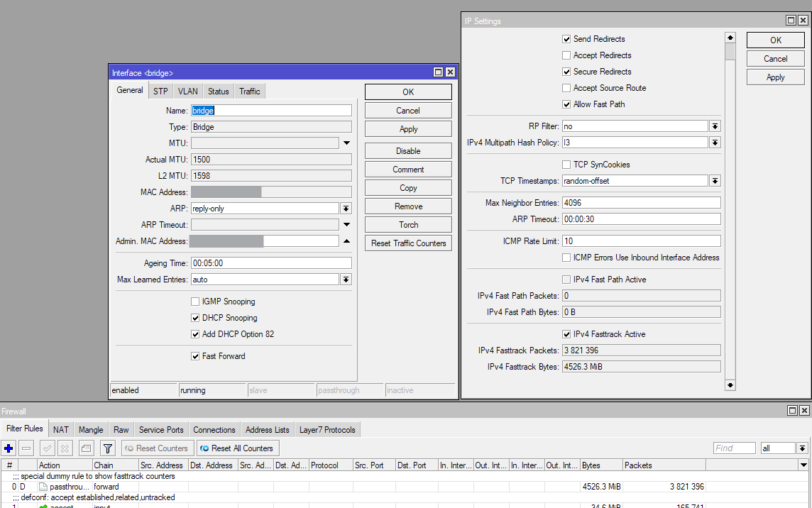This screenshot has height=508, width=812.
Task: Expand the ARP Timeout field arrow
Action: (346, 225)
